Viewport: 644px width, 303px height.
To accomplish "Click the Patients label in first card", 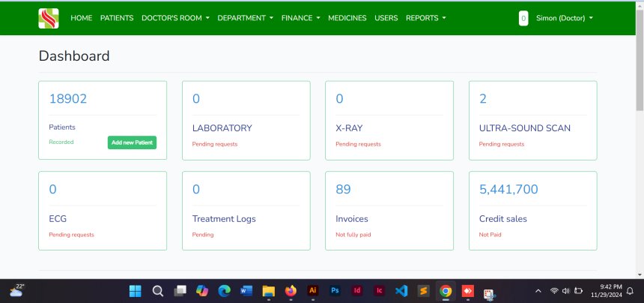I will tap(62, 127).
